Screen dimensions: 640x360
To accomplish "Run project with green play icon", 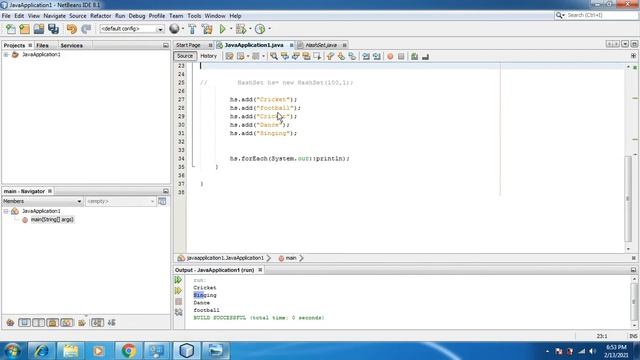I will pos(222,29).
